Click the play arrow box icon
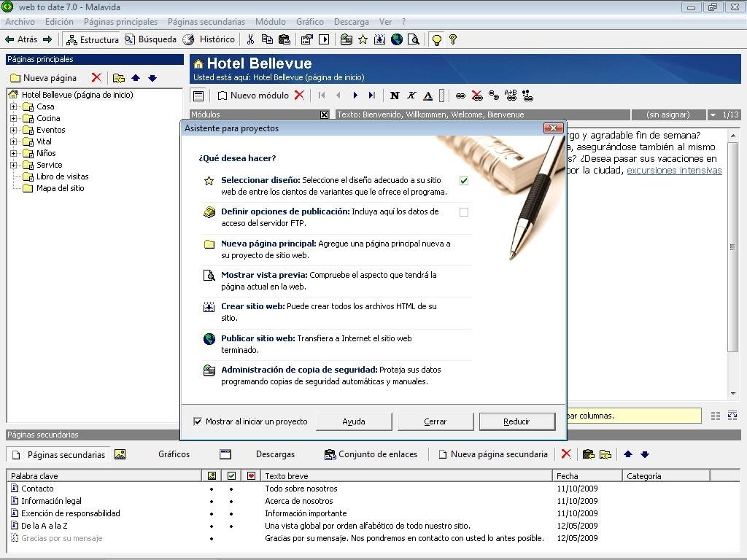Screen dimensions: 747x560 pos(324,39)
